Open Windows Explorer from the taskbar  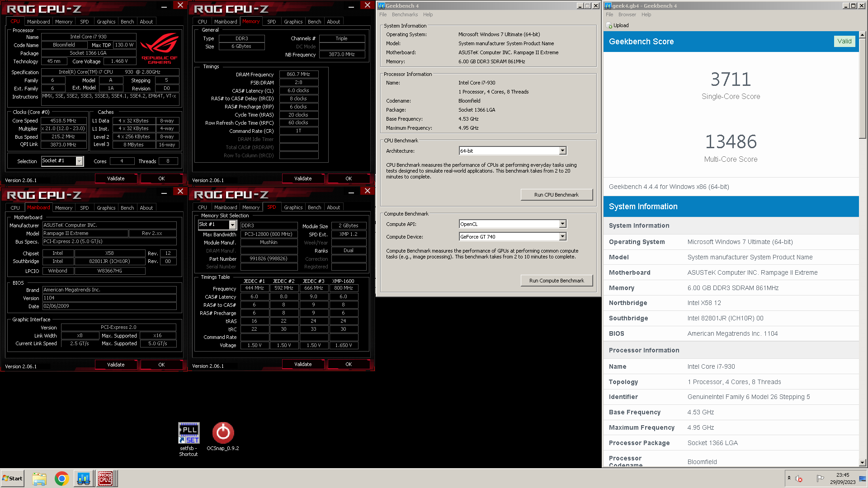click(x=39, y=479)
